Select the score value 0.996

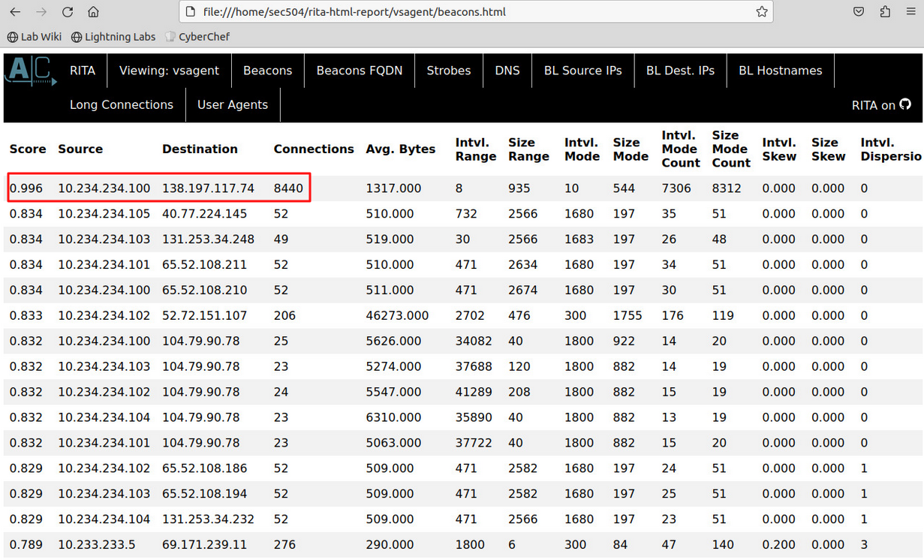[x=26, y=188]
